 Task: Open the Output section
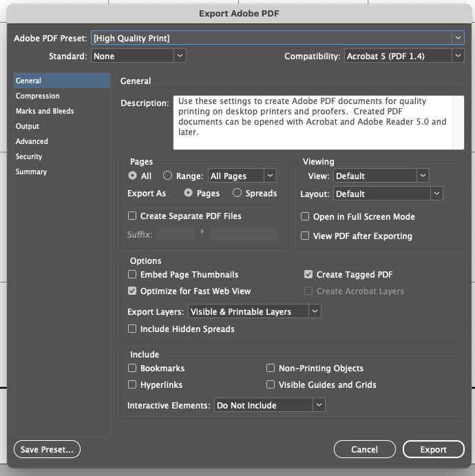pos(62,126)
